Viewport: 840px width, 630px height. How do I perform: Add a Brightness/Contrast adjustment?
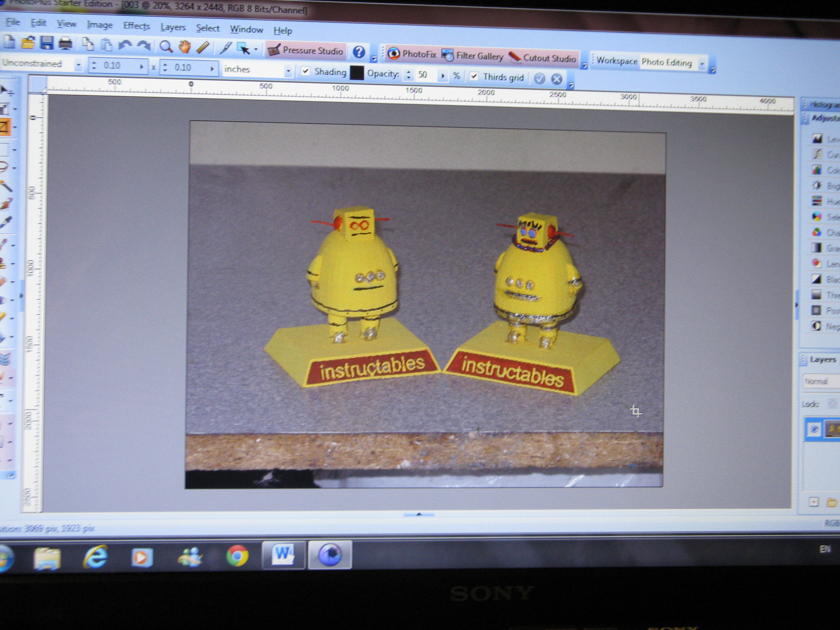click(x=817, y=185)
